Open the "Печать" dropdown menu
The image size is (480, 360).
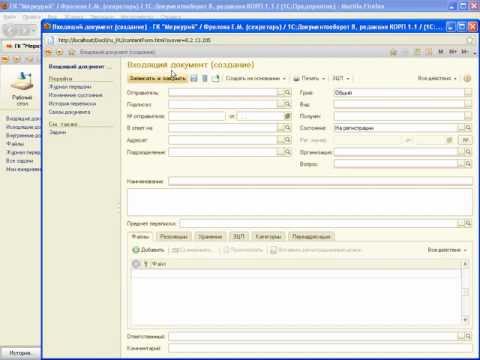pyautogui.click(x=309, y=78)
